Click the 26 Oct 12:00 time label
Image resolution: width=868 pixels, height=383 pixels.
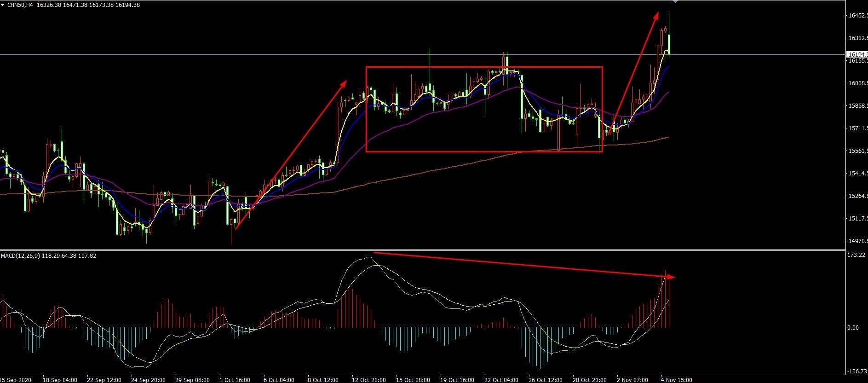[x=546, y=380]
